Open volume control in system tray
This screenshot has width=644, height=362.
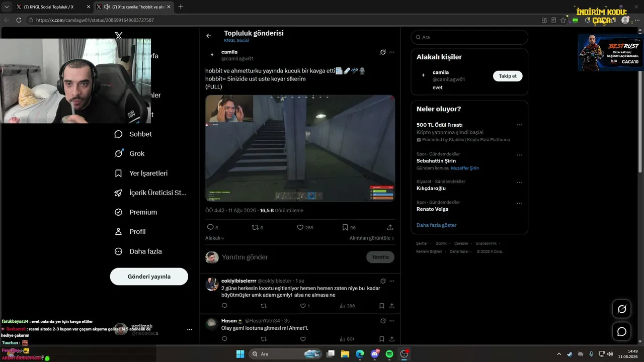(x=610, y=354)
